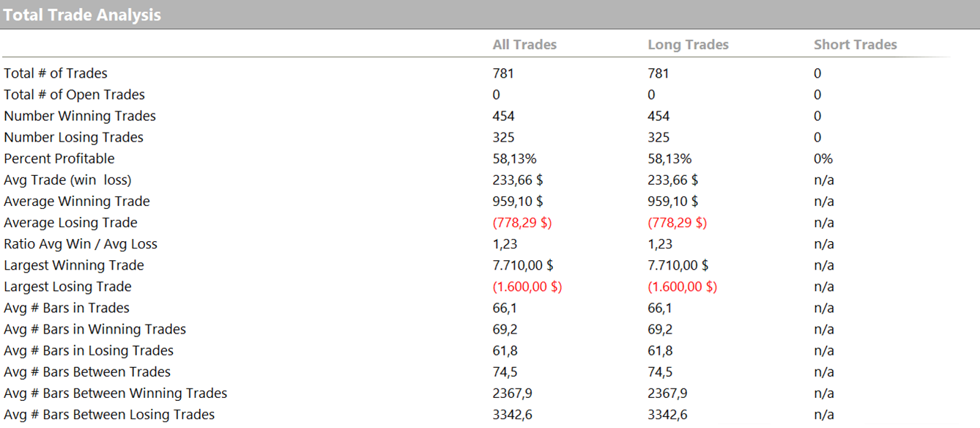
Task: Click the red All Trades average losing value
Action: [522, 222]
